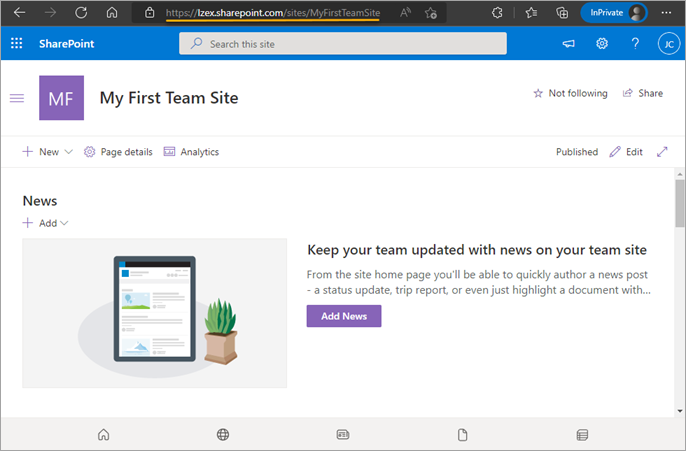Click the My First Team Site title

point(169,98)
